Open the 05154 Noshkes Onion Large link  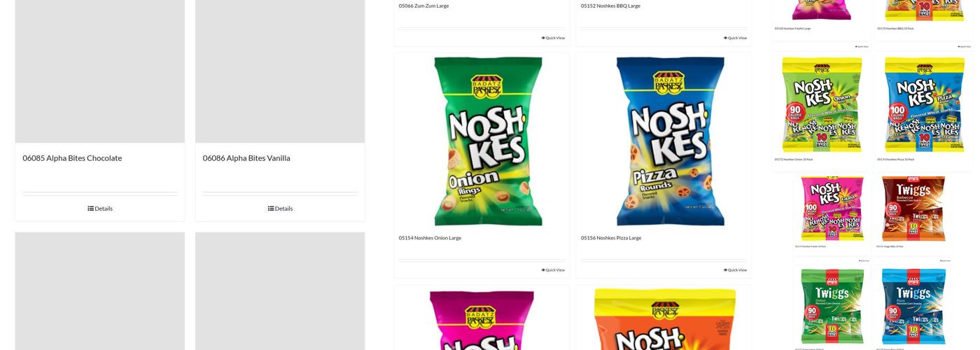click(x=430, y=238)
